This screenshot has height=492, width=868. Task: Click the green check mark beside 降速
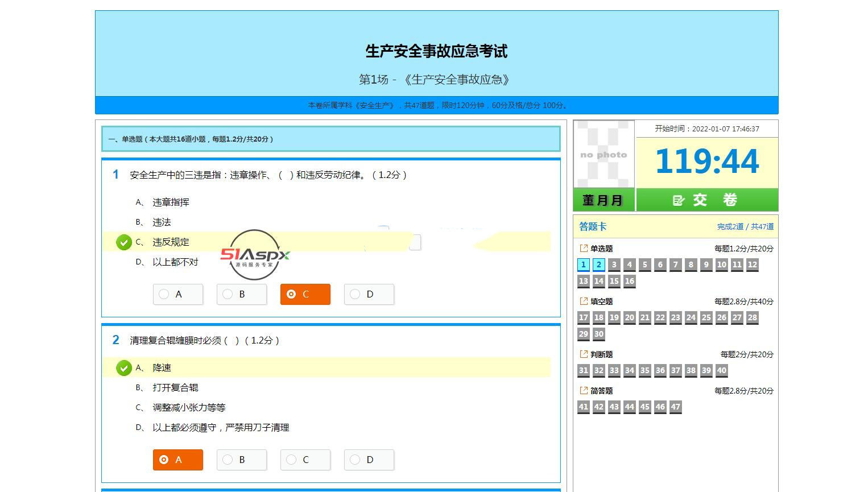click(x=124, y=368)
